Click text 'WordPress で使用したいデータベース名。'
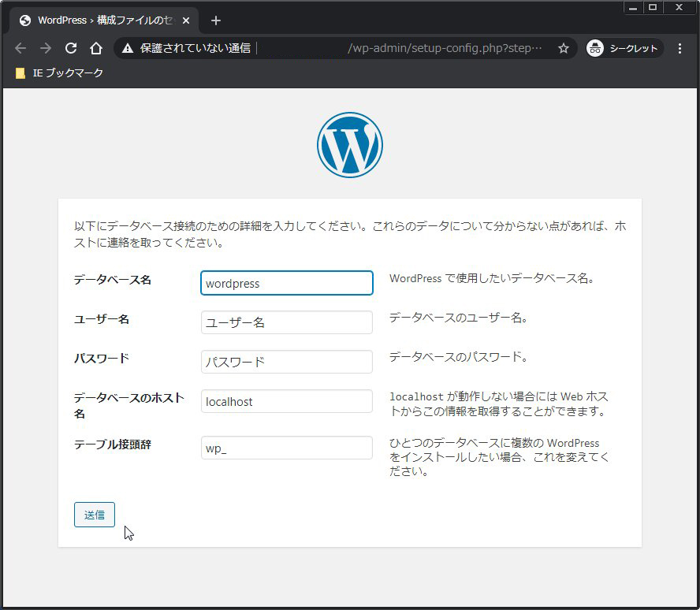 (x=492, y=278)
